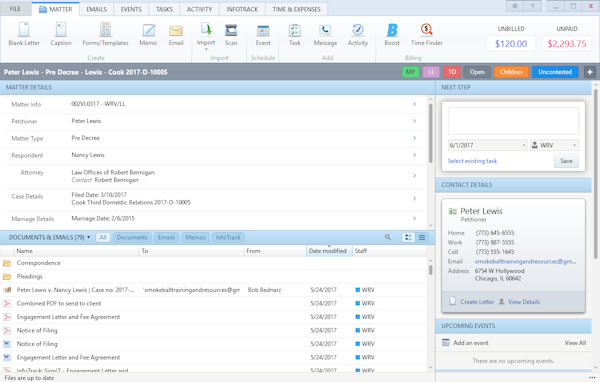Click the next step text box
Image resolution: width=600 pixels, height=382 pixels.
[513, 121]
